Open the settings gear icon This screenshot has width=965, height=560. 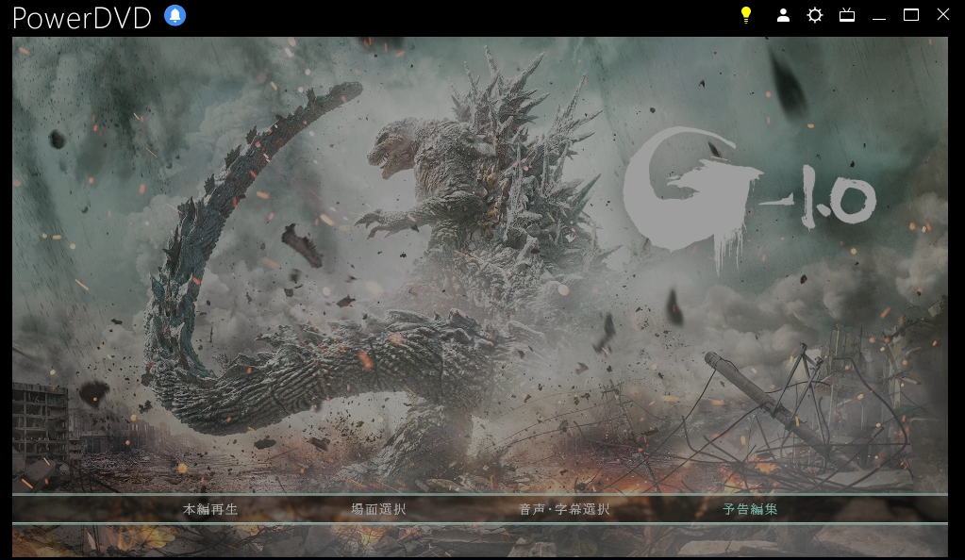[x=815, y=15]
